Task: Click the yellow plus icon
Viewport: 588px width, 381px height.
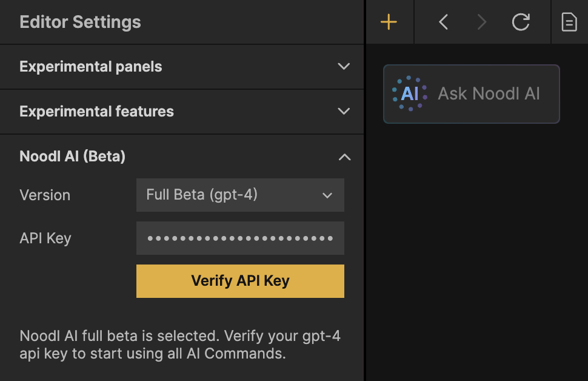Action: pos(389,22)
